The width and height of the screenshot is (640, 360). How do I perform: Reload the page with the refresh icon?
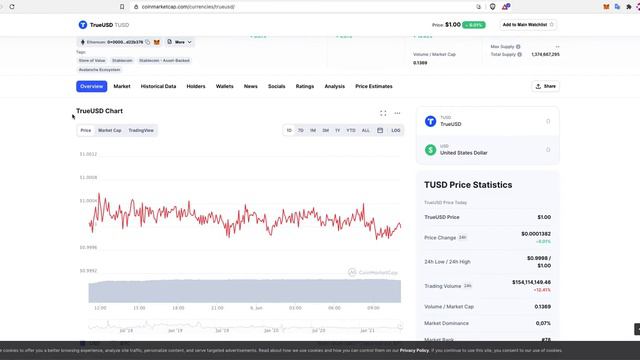(x=12, y=7)
